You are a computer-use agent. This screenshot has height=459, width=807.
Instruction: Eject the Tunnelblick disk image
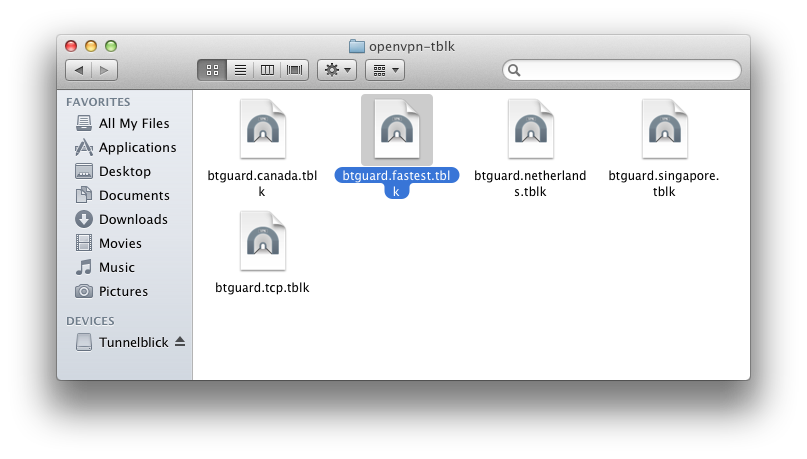[x=180, y=342]
